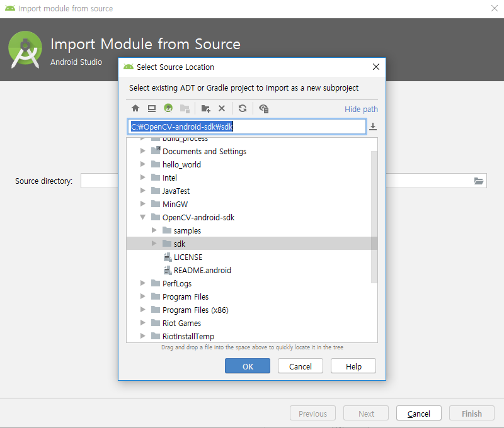Click the Home directory icon
This screenshot has width=504, height=428.
[135, 108]
